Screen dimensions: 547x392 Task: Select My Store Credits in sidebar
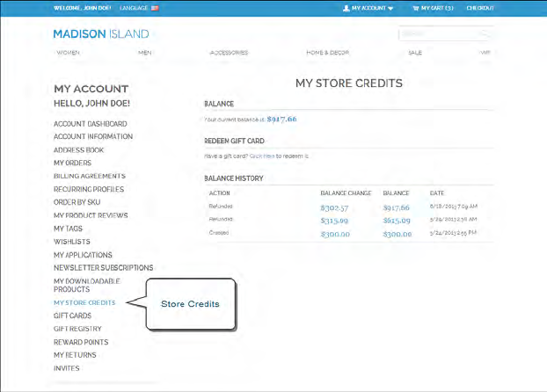point(84,302)
